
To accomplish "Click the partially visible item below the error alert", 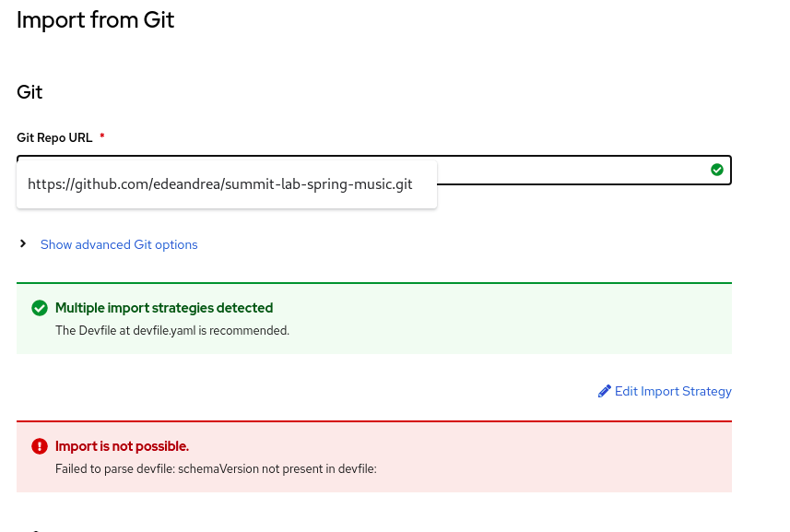I will pos(35,528).
